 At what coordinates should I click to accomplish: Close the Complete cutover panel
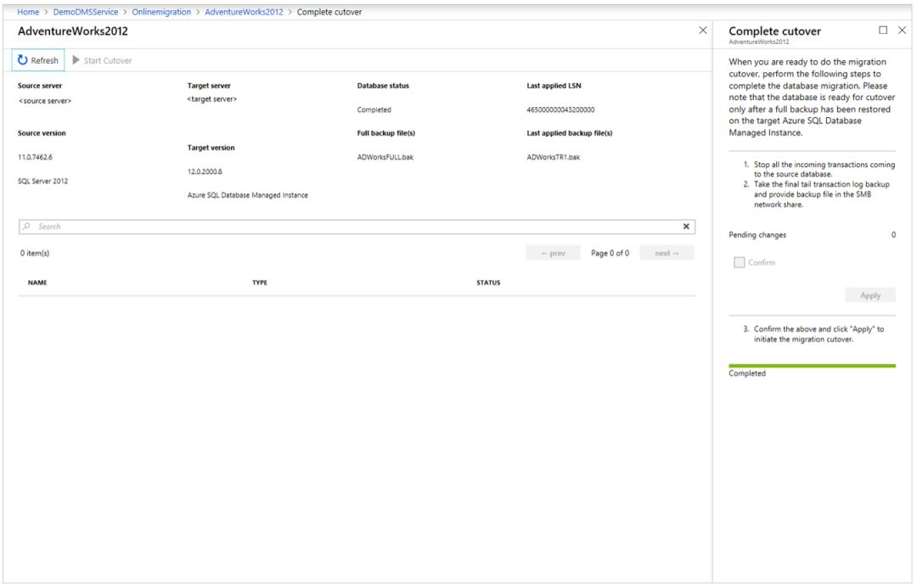pyautogui.click(x=902, y=31)
